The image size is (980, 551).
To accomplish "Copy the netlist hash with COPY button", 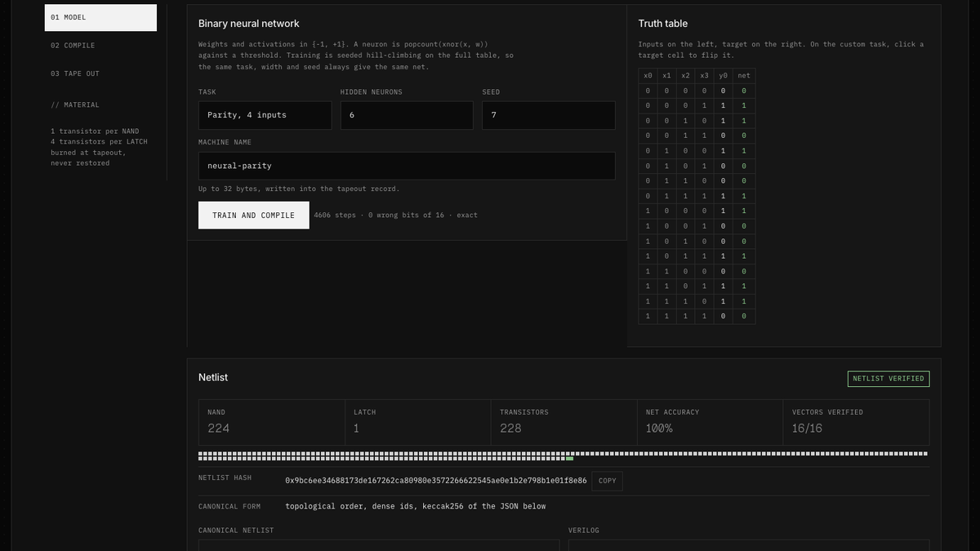I will coord(608,481).
